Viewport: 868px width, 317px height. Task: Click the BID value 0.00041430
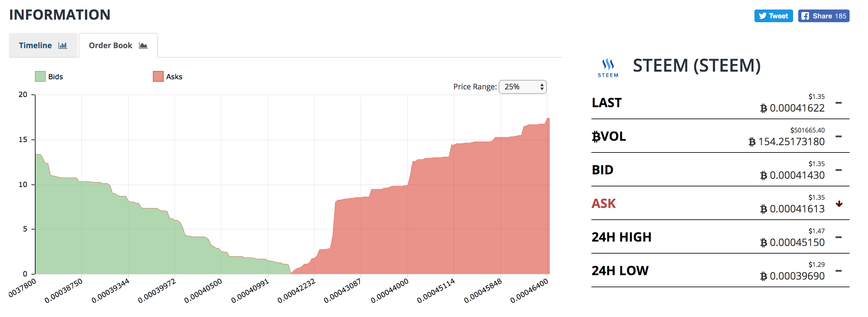coord(797,175)
